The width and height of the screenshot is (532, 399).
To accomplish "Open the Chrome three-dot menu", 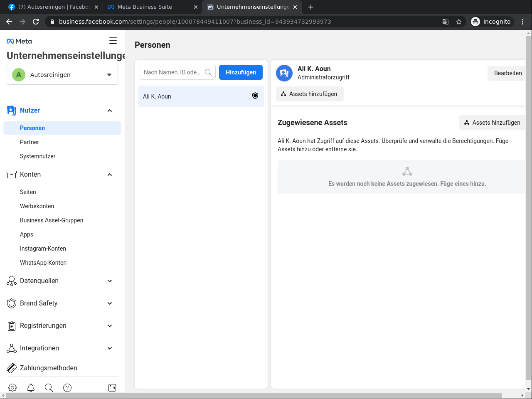I will click(x=523, y=22).
